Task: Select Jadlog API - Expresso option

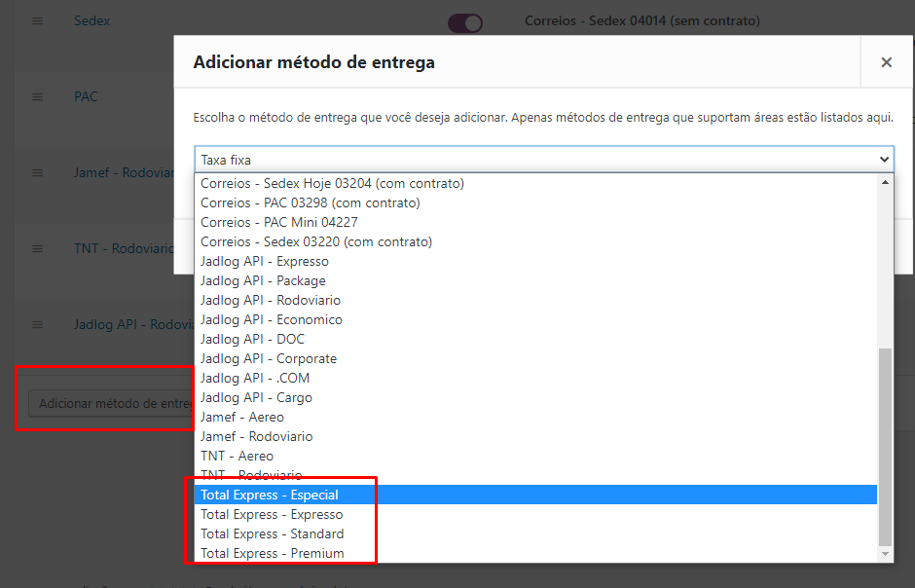Action: point(535,261)
